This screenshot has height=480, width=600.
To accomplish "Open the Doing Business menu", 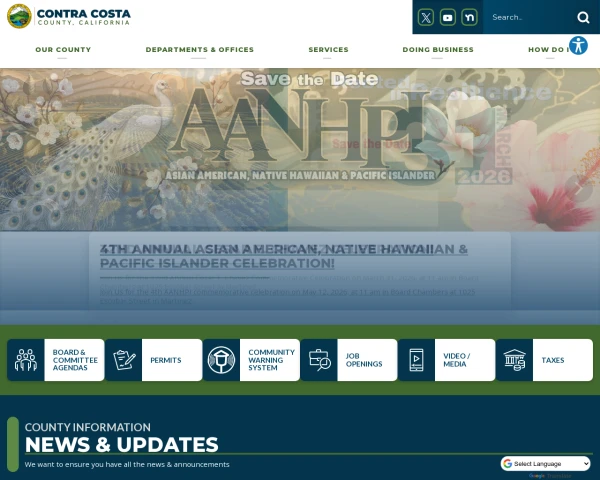I will [438, 49].
